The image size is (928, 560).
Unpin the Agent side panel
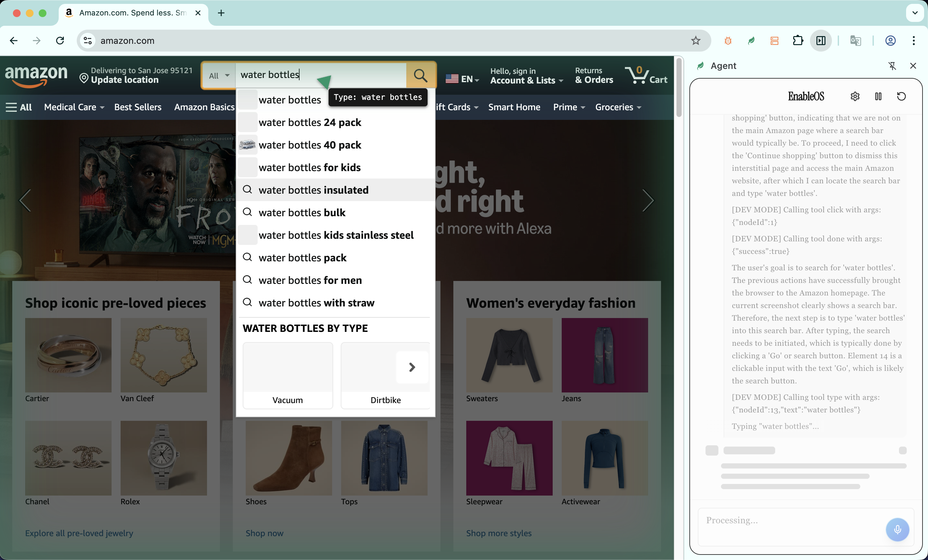[892, 66]
